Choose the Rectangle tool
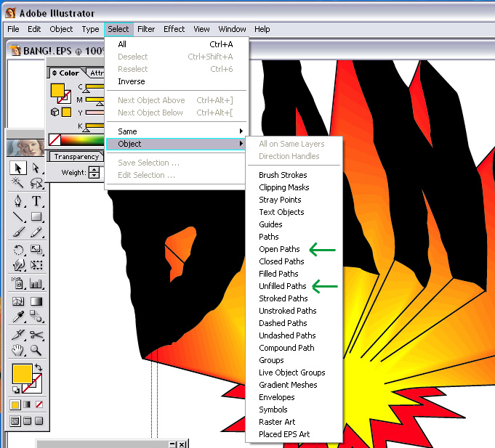This screenshot has height=448, width=495. [36, 217]
